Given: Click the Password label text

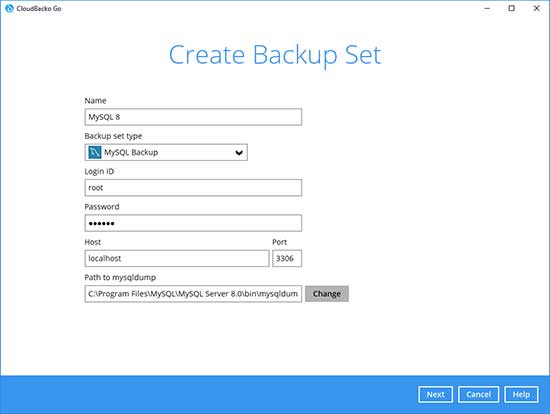Looking at the screenshot, I should (102, 207).
